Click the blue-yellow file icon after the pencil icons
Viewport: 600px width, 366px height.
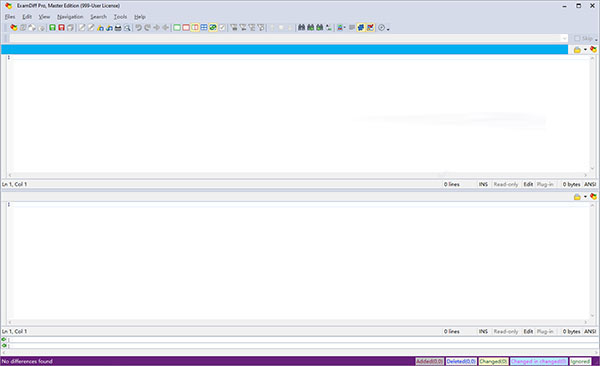100,28
